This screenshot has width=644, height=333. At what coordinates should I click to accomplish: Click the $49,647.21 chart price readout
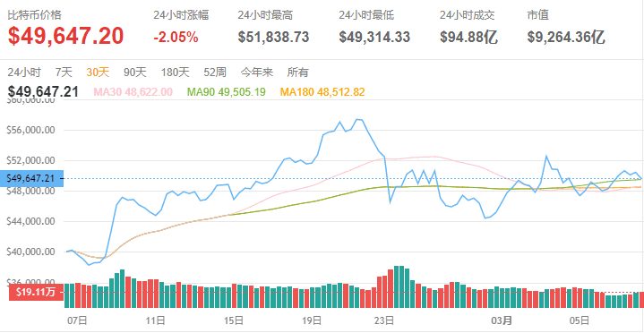pos(43,91)
